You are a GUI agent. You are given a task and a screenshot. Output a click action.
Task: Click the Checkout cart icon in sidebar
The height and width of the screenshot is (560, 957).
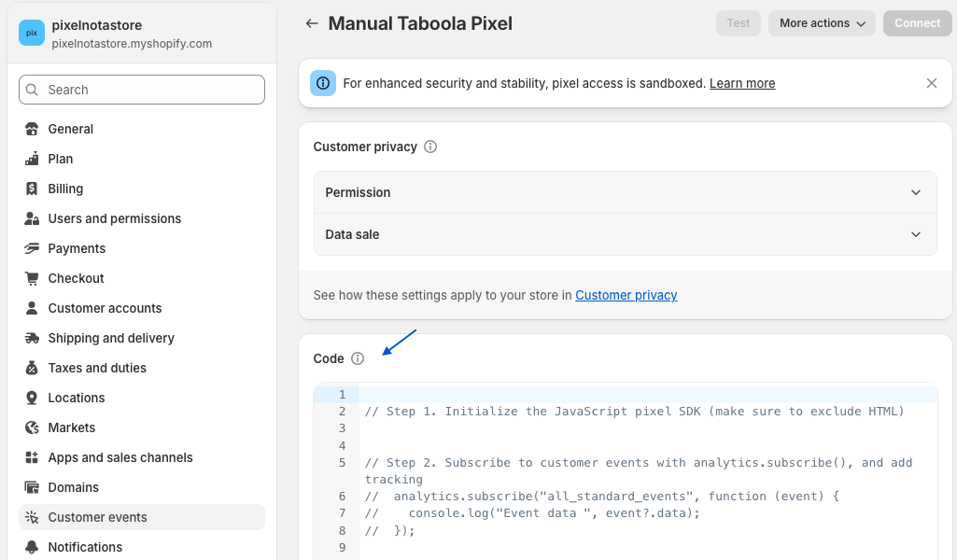point(32,278)
